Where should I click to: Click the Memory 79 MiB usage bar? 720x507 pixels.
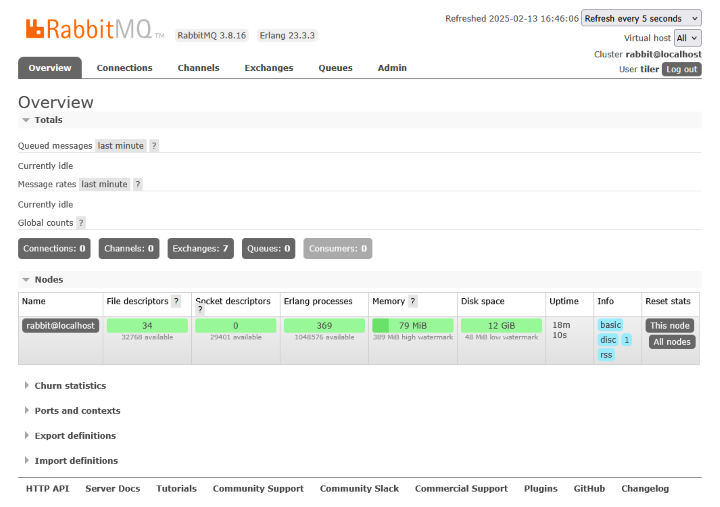pyautogui.click(x=413, y=326)
